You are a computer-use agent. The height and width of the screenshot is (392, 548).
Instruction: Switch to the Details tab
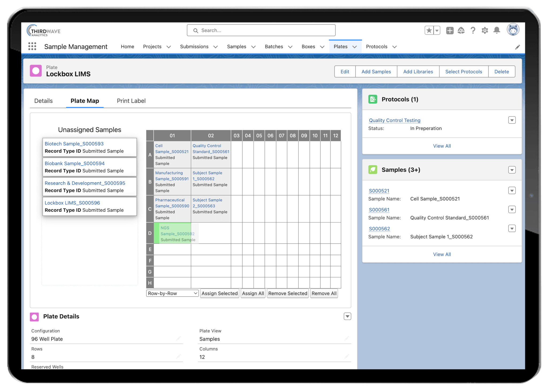[x=43, y=101]
